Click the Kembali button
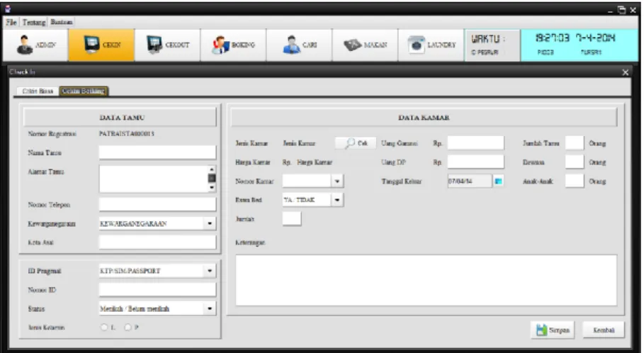 click(604, 330)
